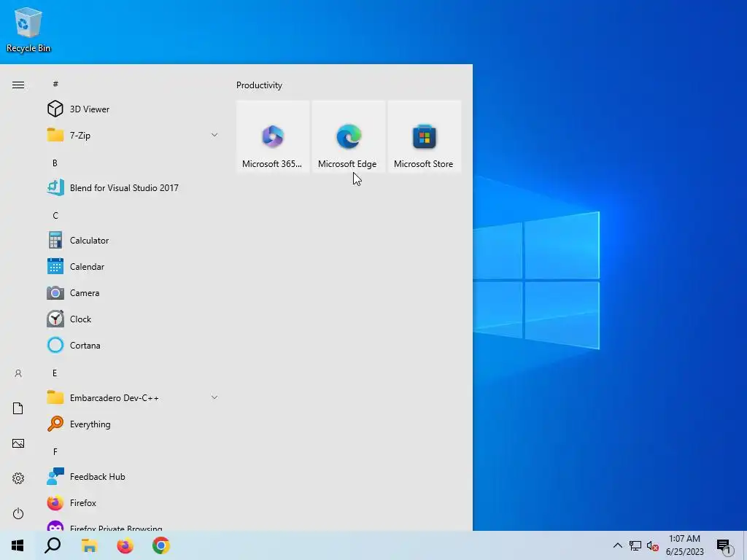
Task: Launch the Everything search app
Action: point(132,424)
